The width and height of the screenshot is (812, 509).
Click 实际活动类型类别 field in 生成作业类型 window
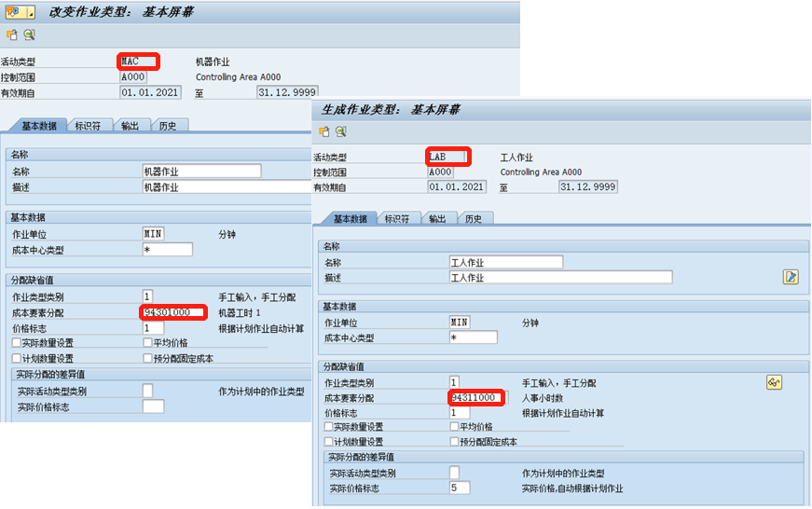coord(454,473)
